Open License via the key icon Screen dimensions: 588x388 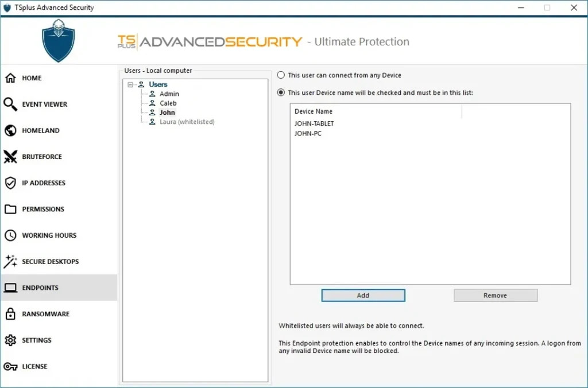click(10, 367)
